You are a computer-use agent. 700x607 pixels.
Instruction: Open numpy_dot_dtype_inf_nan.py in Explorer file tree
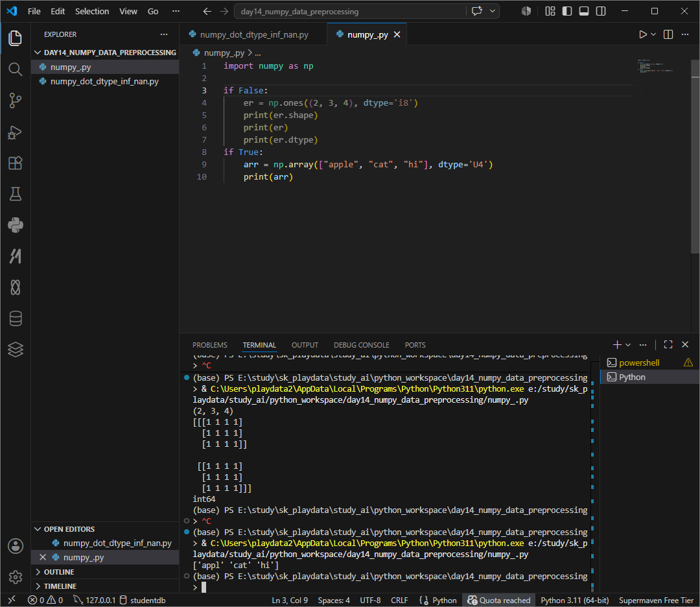106,81
